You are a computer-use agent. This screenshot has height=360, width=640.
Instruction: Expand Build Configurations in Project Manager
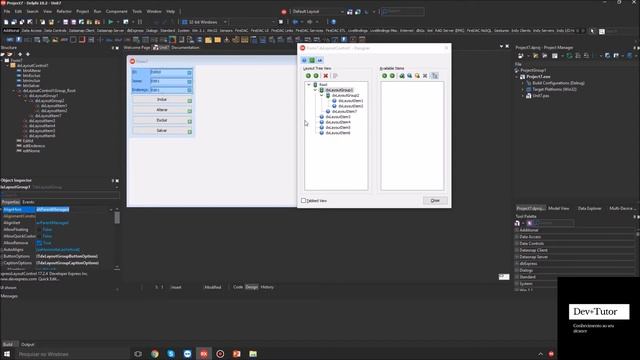(523, 83)
